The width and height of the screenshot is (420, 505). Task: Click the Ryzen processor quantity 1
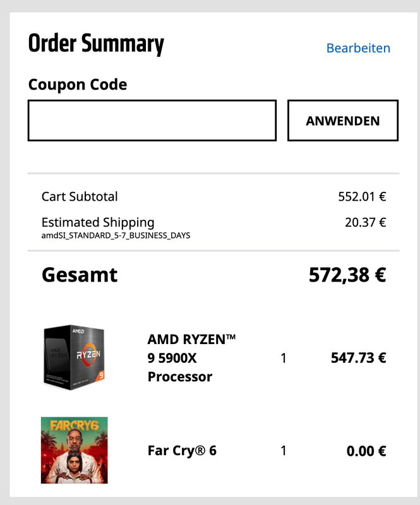pos(284,358)
